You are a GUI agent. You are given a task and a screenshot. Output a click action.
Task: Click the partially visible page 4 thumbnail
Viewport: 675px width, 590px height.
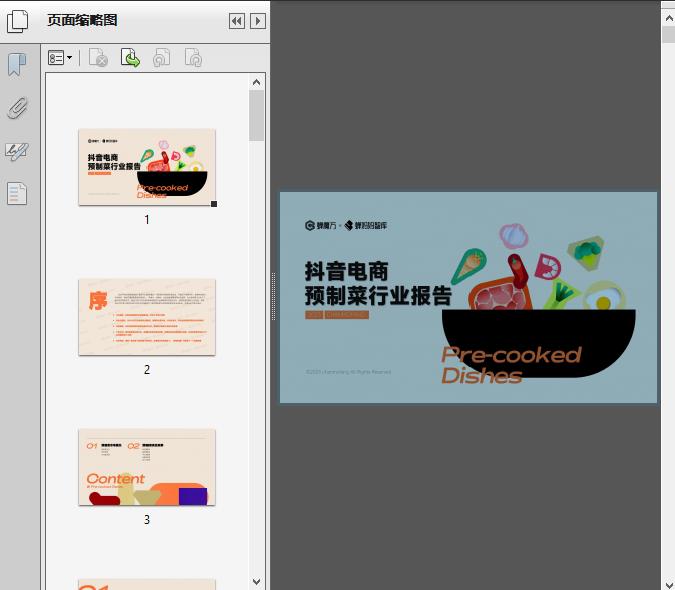pos(147,584)
